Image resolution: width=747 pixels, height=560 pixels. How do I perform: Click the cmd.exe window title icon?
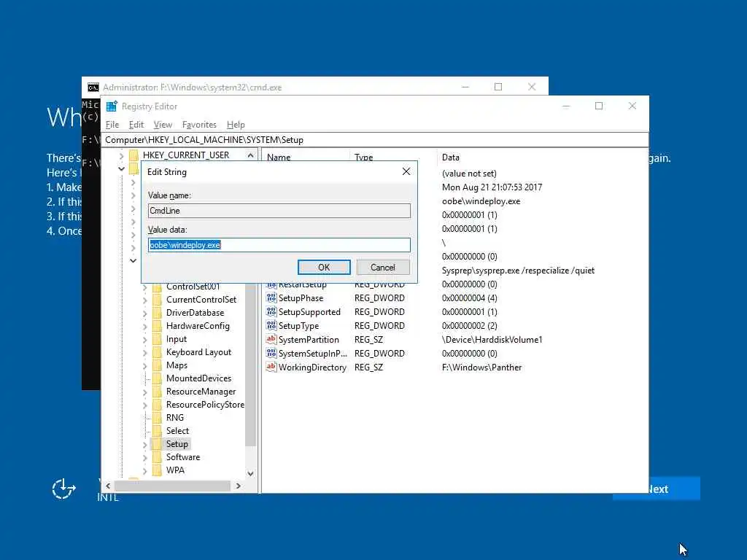[x=93, y=87]
